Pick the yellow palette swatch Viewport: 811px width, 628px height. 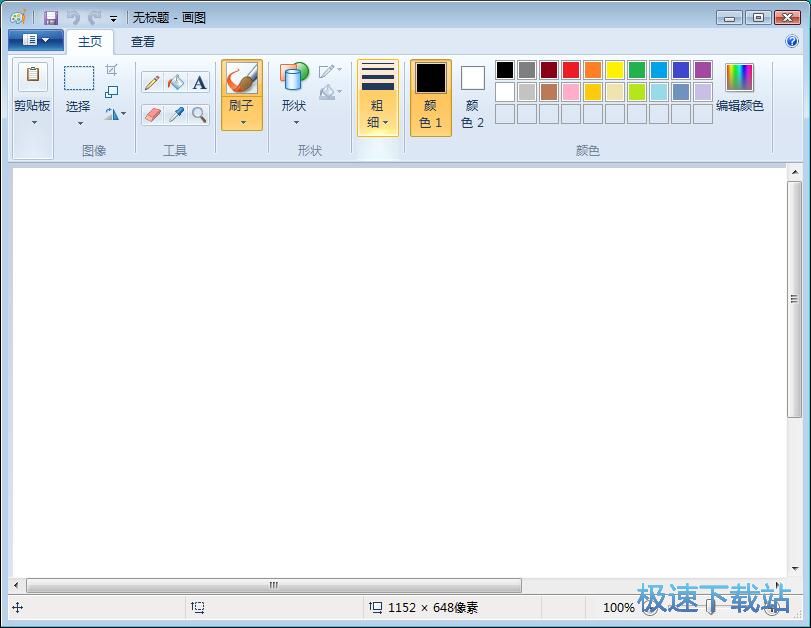(615, 70)
